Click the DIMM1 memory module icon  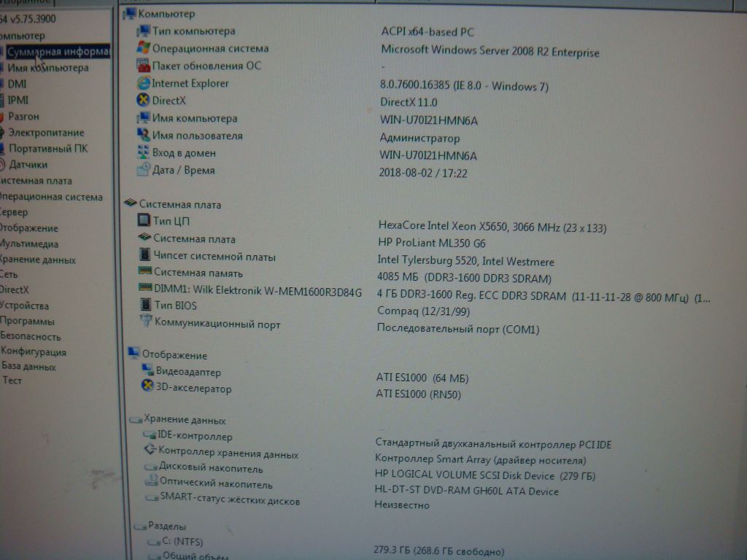click(145, 288)
